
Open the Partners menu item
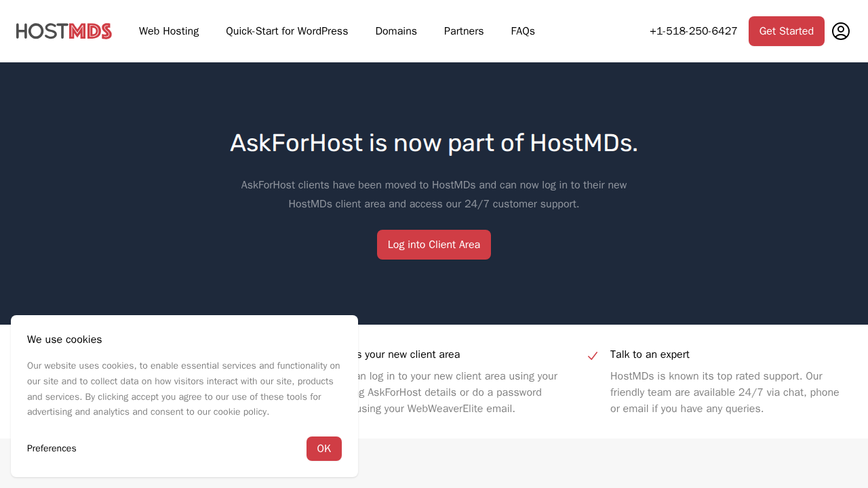[x=464, y=31]
